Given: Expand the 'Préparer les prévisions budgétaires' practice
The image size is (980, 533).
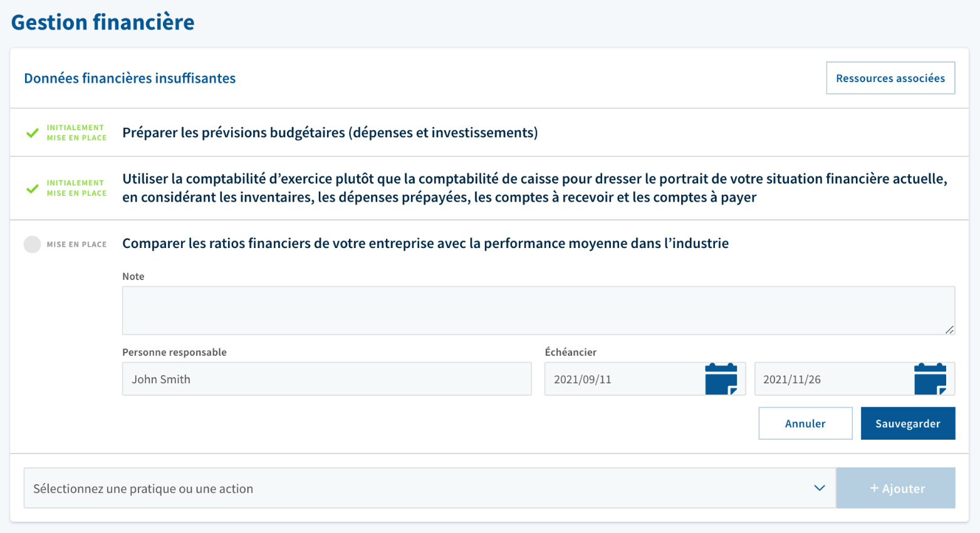Looking at the screenshot, I should [330, 133].
